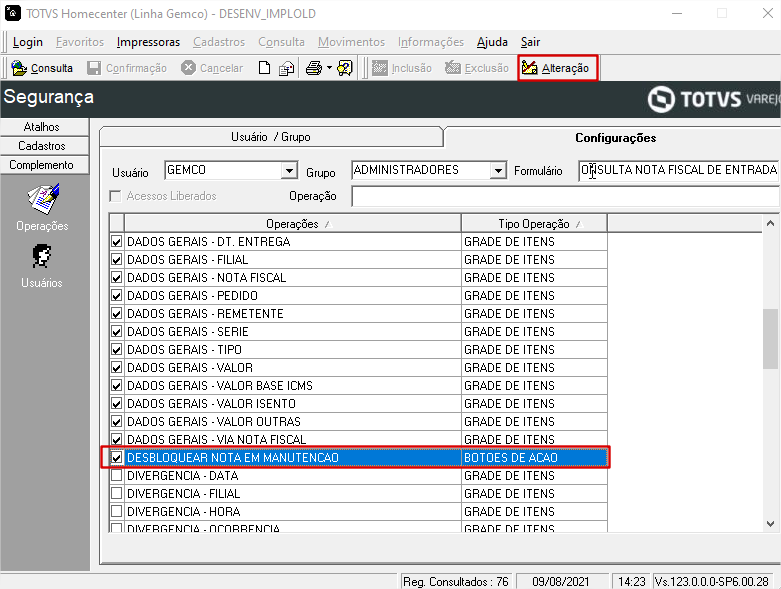Uncheck DADOS GERAIS - REMETENTE checkbox

pos(117,314)
